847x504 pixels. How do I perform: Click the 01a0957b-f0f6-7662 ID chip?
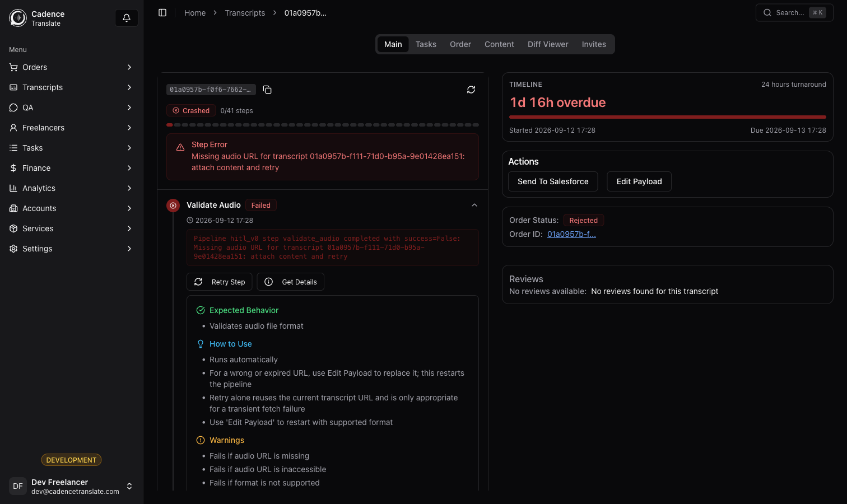click(x=211, y=90)
